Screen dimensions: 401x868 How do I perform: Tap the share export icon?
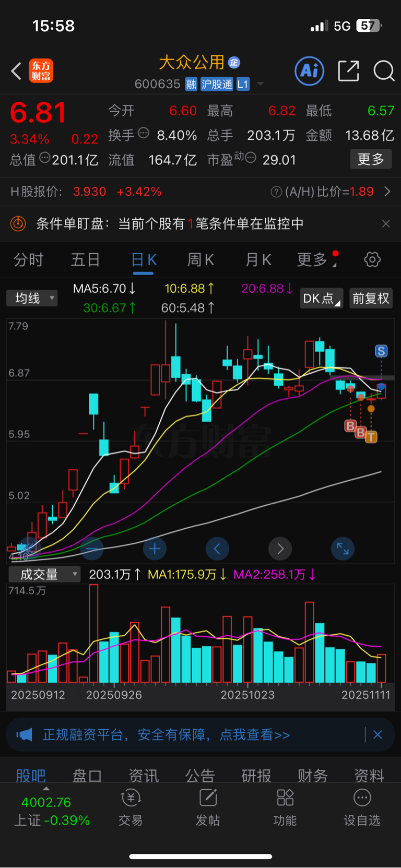tap(348, 71)
